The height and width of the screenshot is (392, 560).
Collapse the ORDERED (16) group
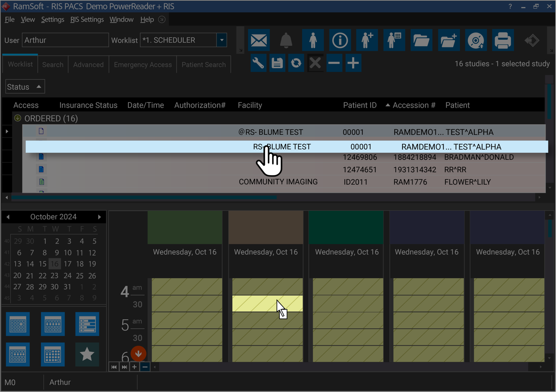coord(17,118)
